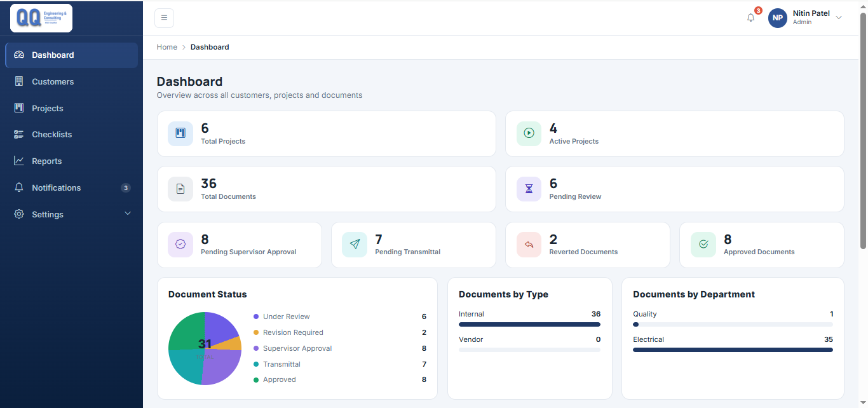This screenshot has width=868, height=408.
Task: Click the "Documents by Type" heading
Action: pos(503,294)
